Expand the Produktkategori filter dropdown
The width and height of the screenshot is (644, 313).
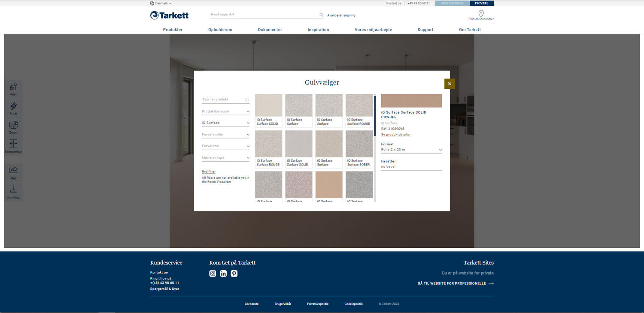225,111
